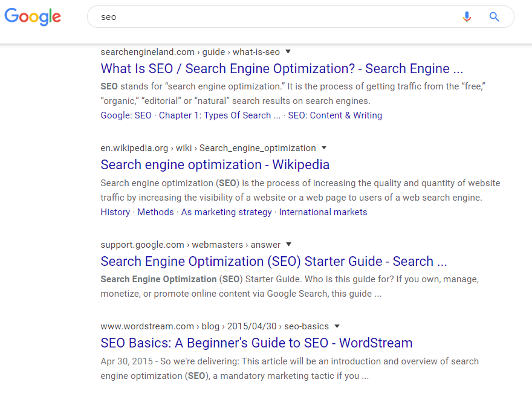532x394 pixels.
Task: Click snippet beginning 'Search Engine Optimization (SEO) Starter Guide. Who'
Action: pyautogui.click(x=290, y=286)
